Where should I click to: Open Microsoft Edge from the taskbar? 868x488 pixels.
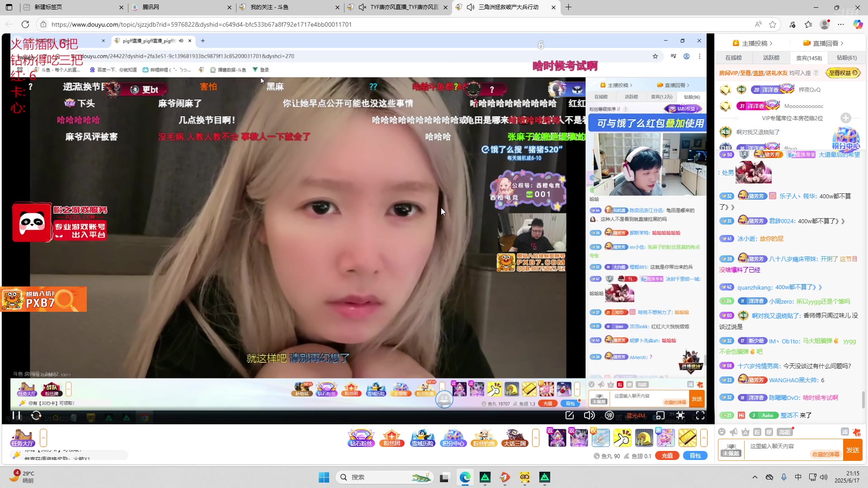point(465,477)
